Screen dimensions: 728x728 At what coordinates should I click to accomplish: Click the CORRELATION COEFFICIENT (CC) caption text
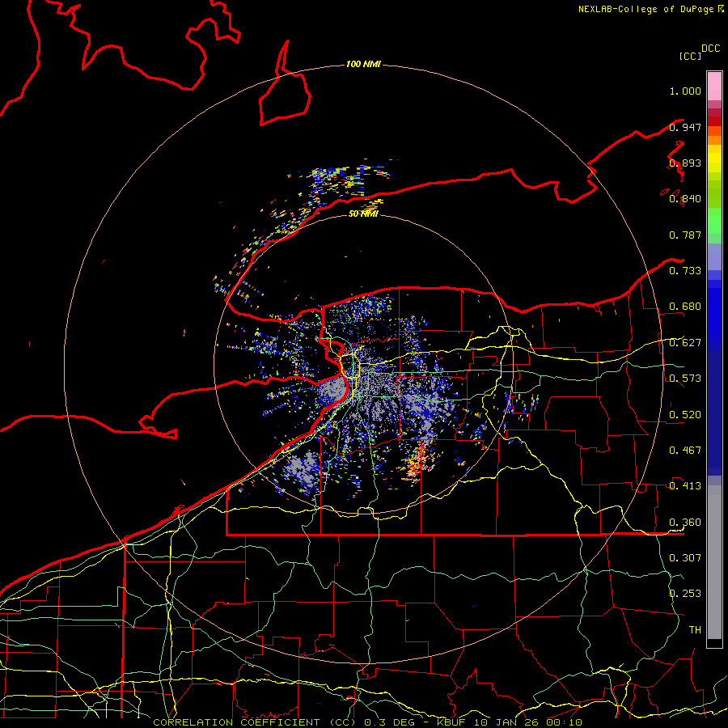pyautogui.click(x=255, y=722)
